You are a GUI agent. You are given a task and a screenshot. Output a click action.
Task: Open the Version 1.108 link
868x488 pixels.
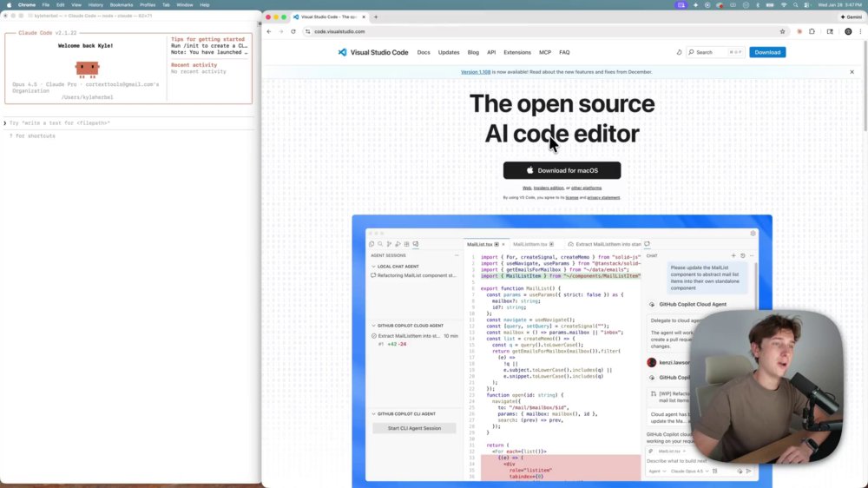[x=476, y=72]
